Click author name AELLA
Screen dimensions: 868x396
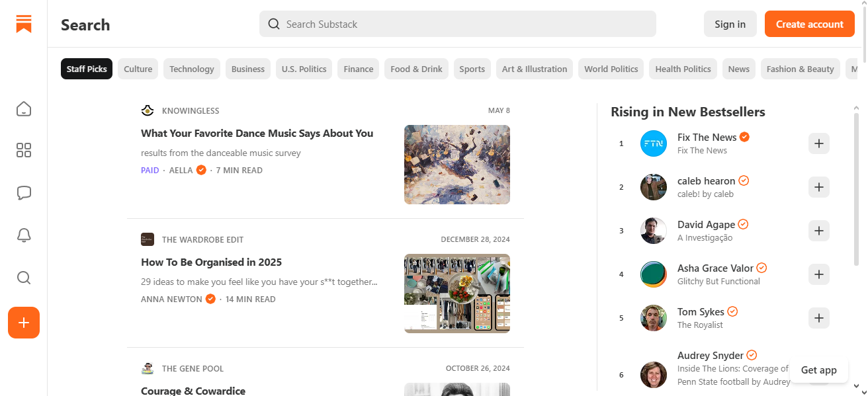point(181,170)
